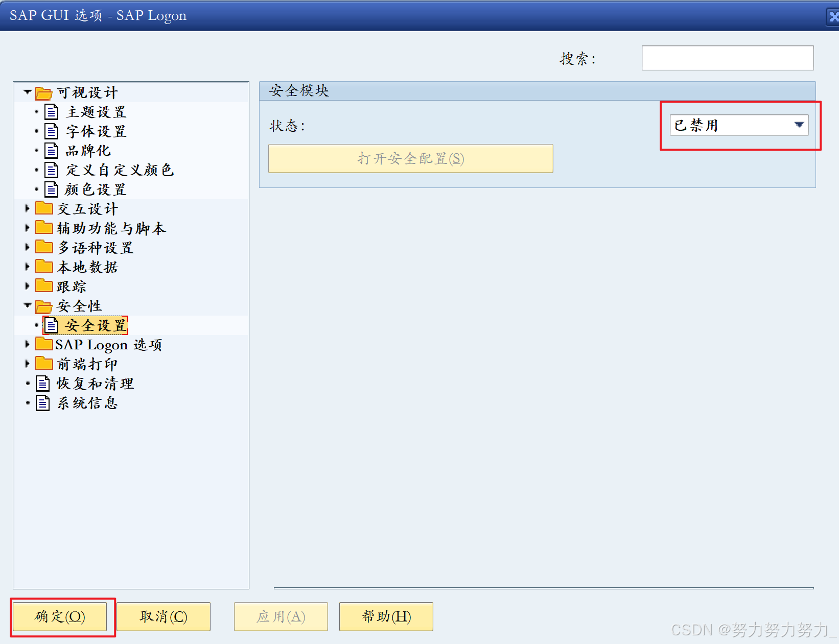Click the 交互设计 folder label
The width and height of the screenshot is (839, 644).
tap(87, 209)
